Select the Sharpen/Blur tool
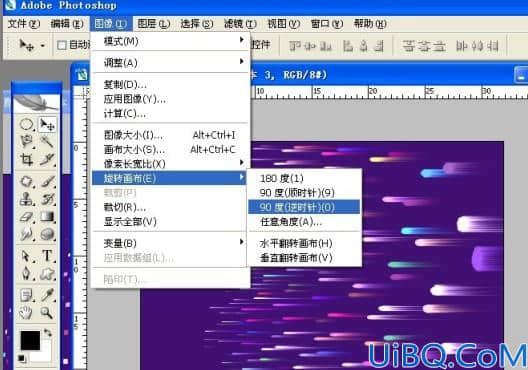Screen dimensions: 528x370 26,234
